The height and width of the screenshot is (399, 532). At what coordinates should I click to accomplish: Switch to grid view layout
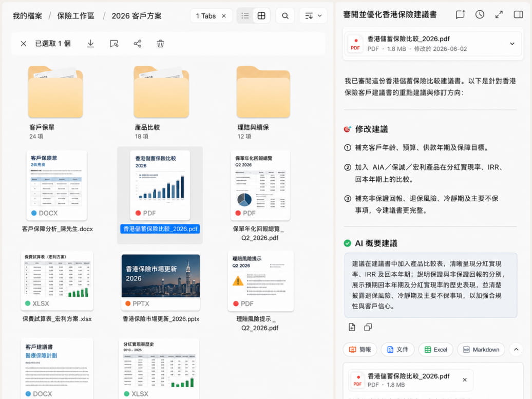(261, 15)
